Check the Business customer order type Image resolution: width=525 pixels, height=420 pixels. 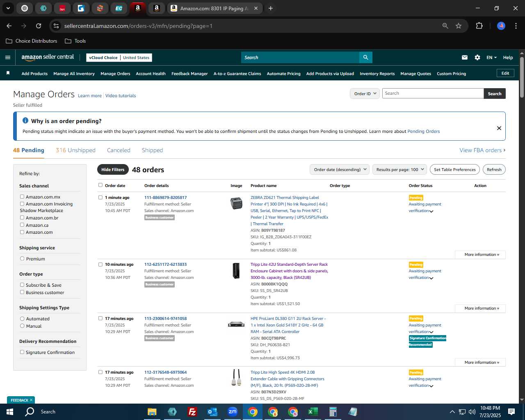pos(22,292)
